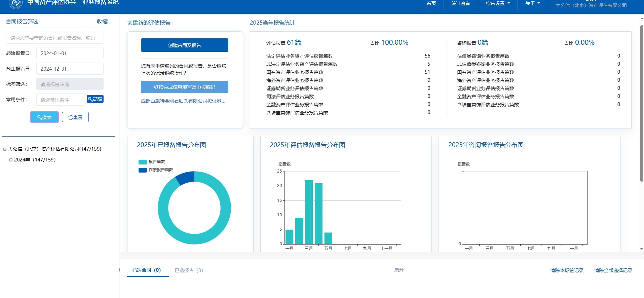
Task: Open advanced search via 高级 button
Action: pyautogui.click(x=95, y=99)
